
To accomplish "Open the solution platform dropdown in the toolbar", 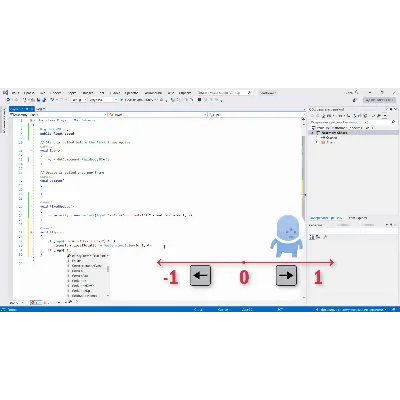I will click(x=103, y=100).
